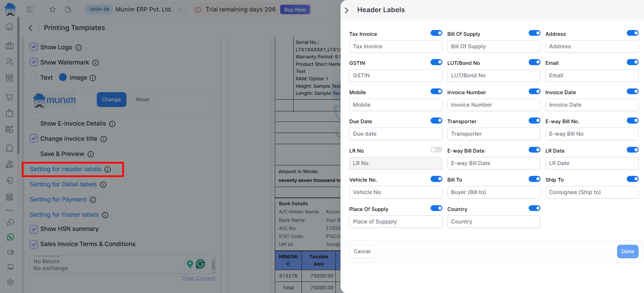Open Setting for Footer labels
644x293 pixels.
tap(64, 215)
